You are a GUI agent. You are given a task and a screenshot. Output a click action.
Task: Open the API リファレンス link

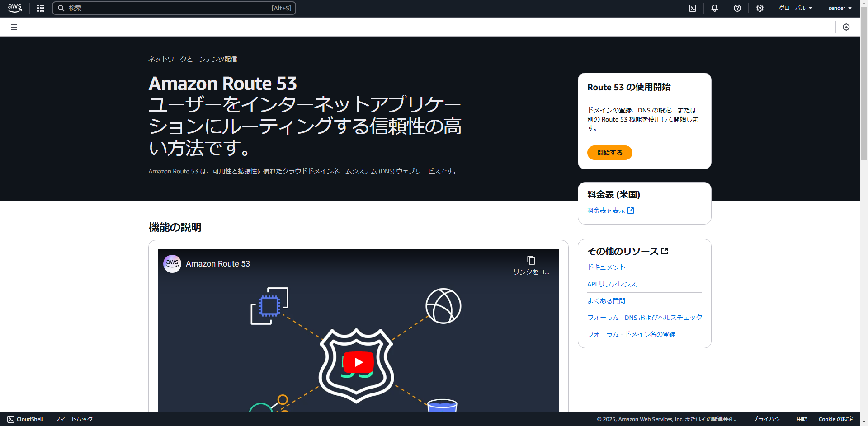pos(612,284)
